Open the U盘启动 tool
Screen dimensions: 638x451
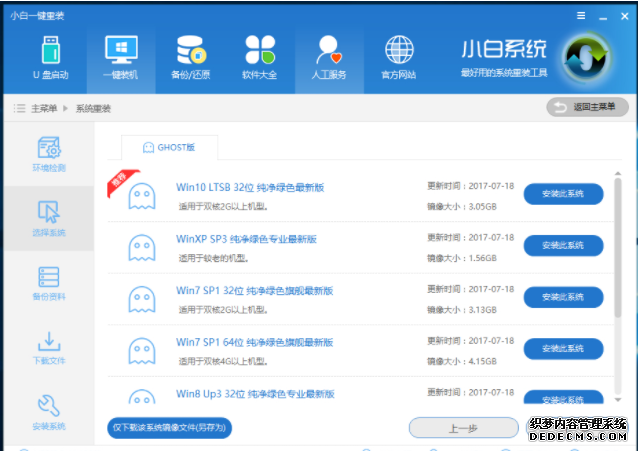(x=51, y=58)
